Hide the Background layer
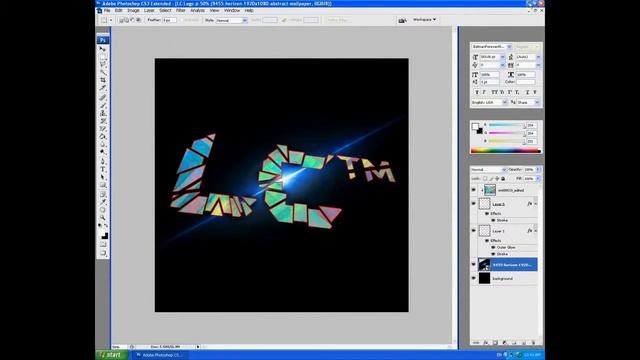 click(x=474, y=278)
